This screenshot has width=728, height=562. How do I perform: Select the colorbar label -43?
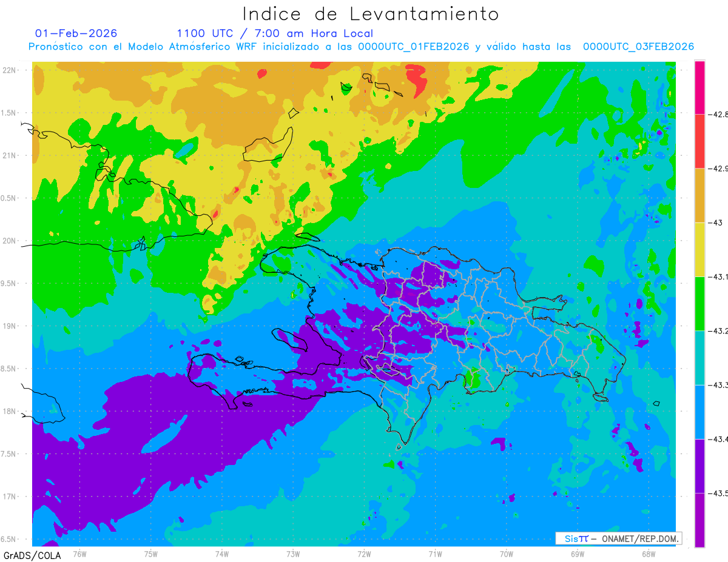pyautogui.click(x=715, y=222)
